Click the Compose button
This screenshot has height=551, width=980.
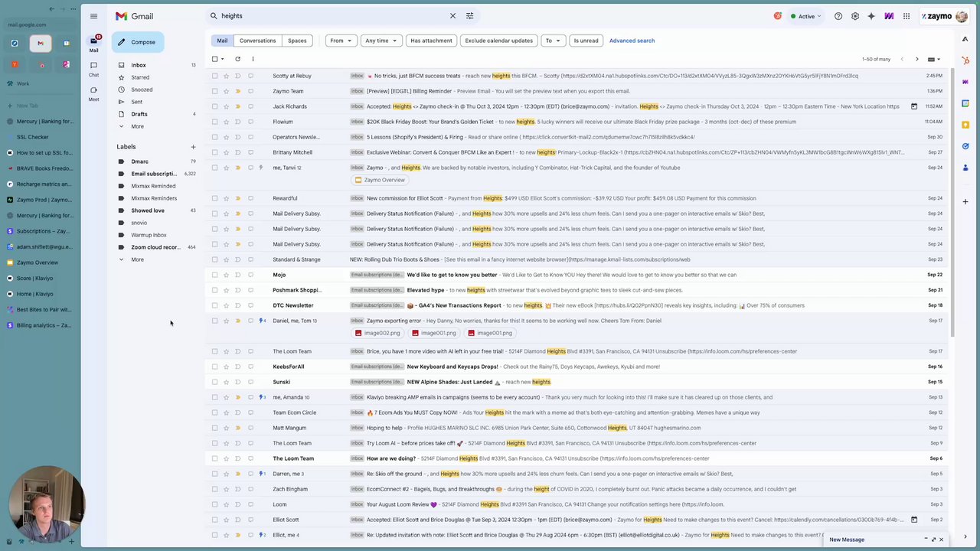pos(138,42)
